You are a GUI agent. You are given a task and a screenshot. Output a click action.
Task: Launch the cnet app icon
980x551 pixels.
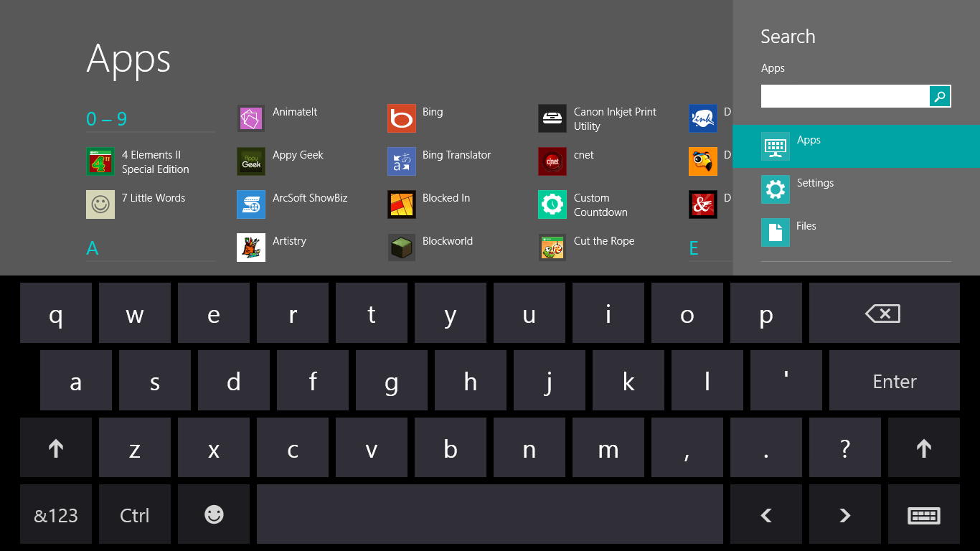point(552,161)
